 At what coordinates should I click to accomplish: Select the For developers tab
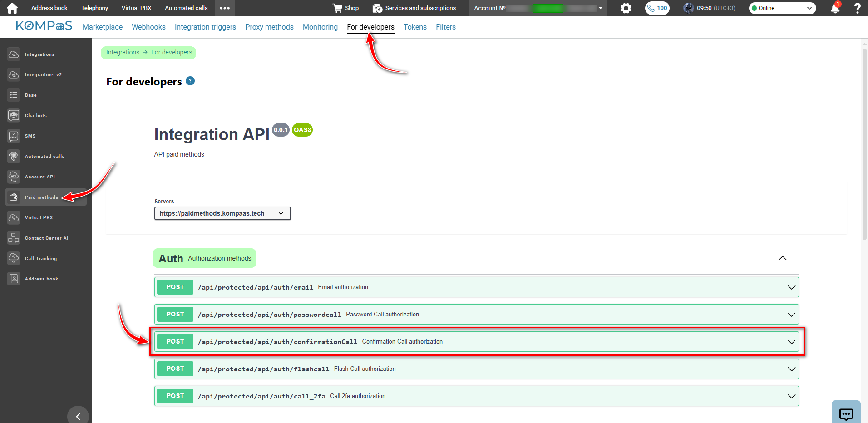pyautogui.click(x=370, y=27)
